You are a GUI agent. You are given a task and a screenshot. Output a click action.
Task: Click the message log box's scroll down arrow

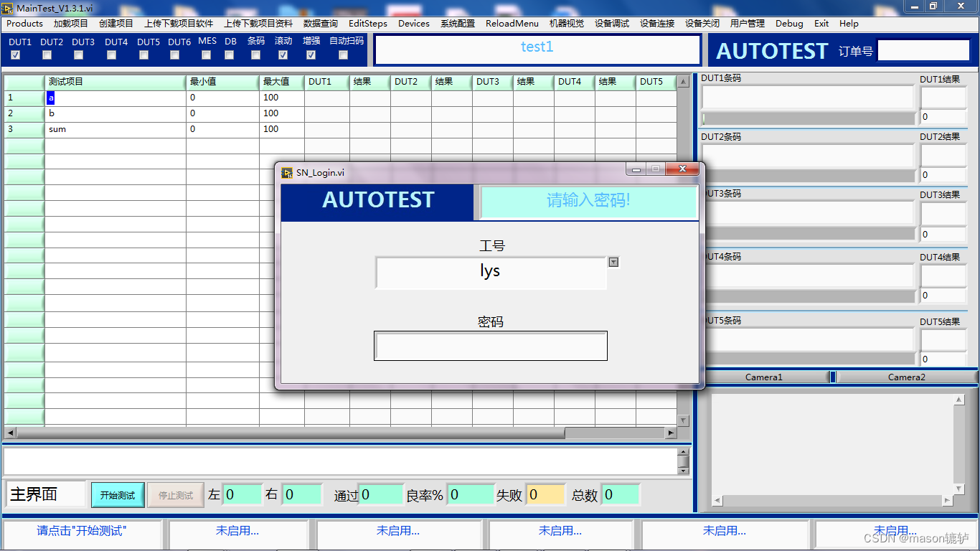tap(684, 470)
